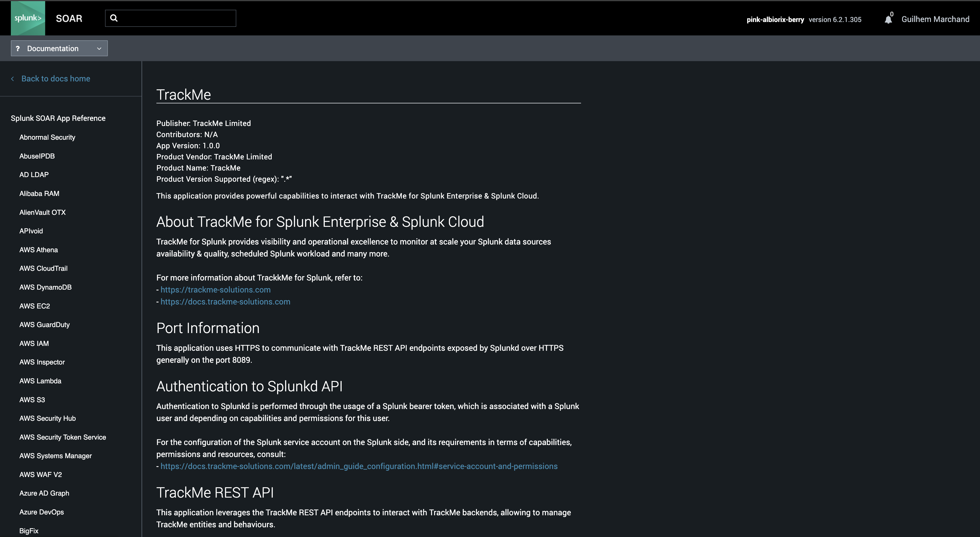
Task: Select Splunk SOAR App Reference heading
Action: 58,118
